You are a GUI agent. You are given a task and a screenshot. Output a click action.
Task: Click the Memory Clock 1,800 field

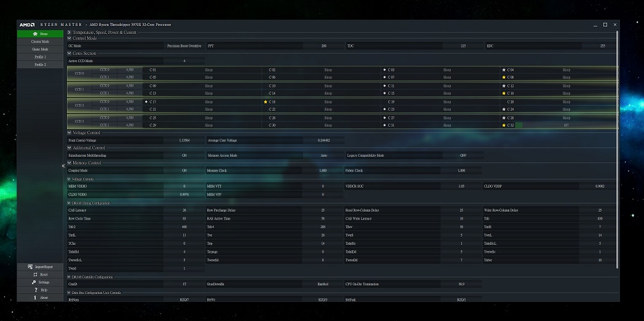pos(323,170)
